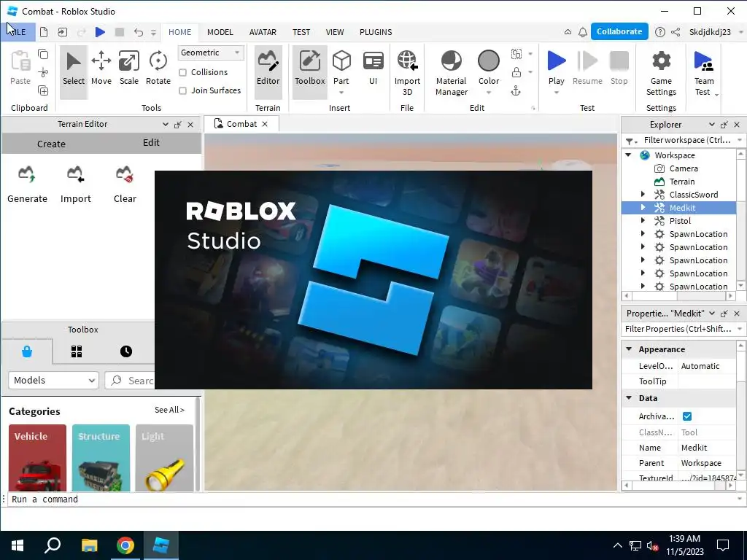Screen dimensions: 747x560
Task: Open Chrome from the taskbar
Action: click(x=125, y=545)
